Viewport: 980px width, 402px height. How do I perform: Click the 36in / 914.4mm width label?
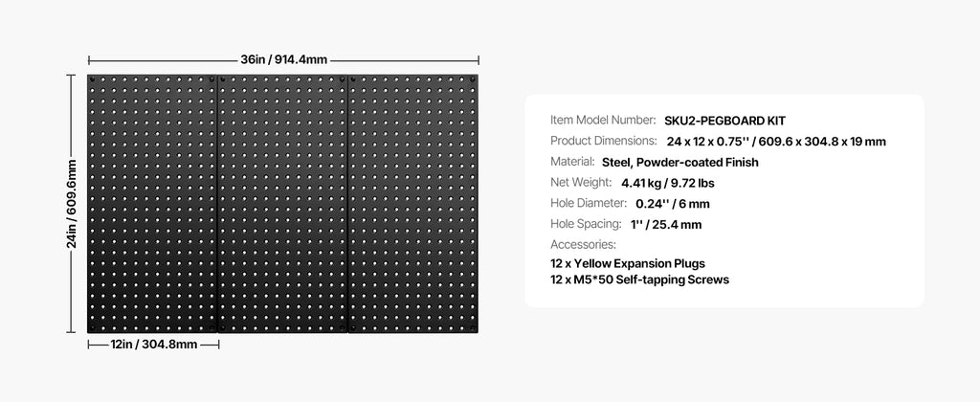pyautogui.click(x=283, y=59)
